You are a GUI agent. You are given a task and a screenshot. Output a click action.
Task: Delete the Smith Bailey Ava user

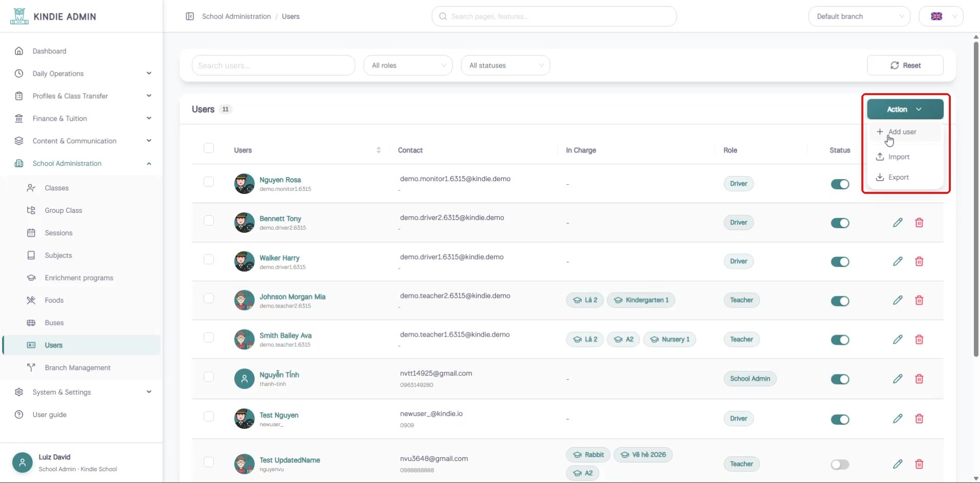point(919,339)
